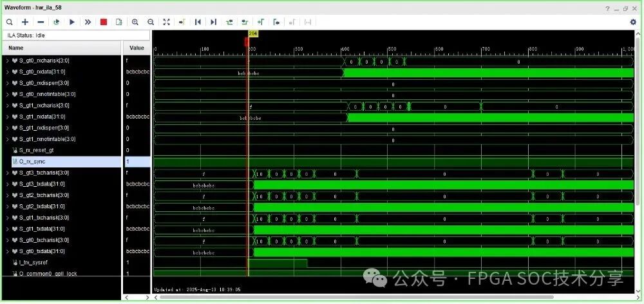
Task: Zoom out of the waveform
Action: click(151, 22)
